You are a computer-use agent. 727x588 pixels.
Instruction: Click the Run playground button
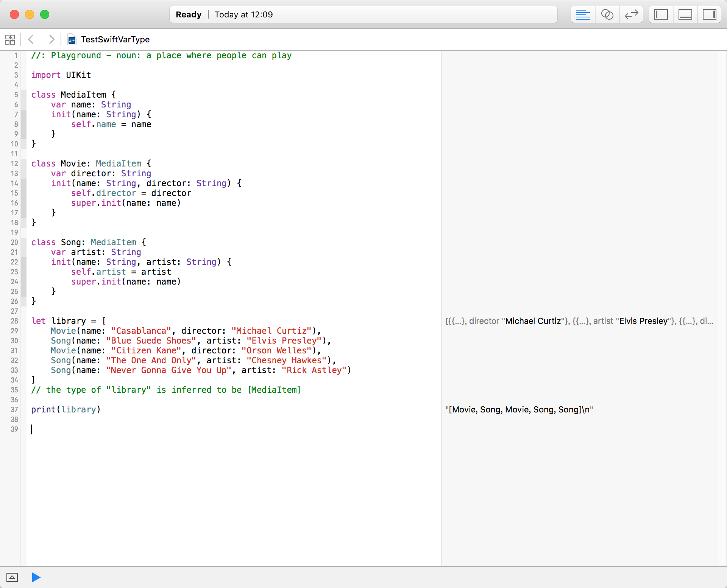tap(36, 577)
